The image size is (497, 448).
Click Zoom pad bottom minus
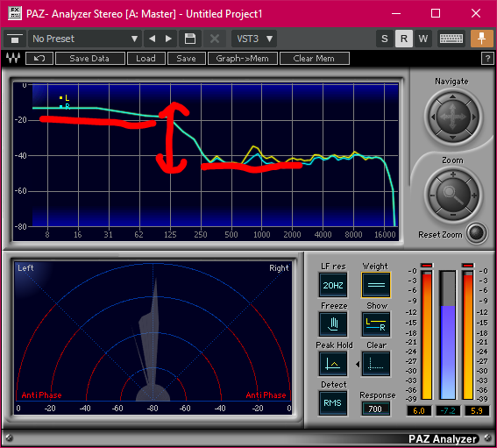pos(453,216)
